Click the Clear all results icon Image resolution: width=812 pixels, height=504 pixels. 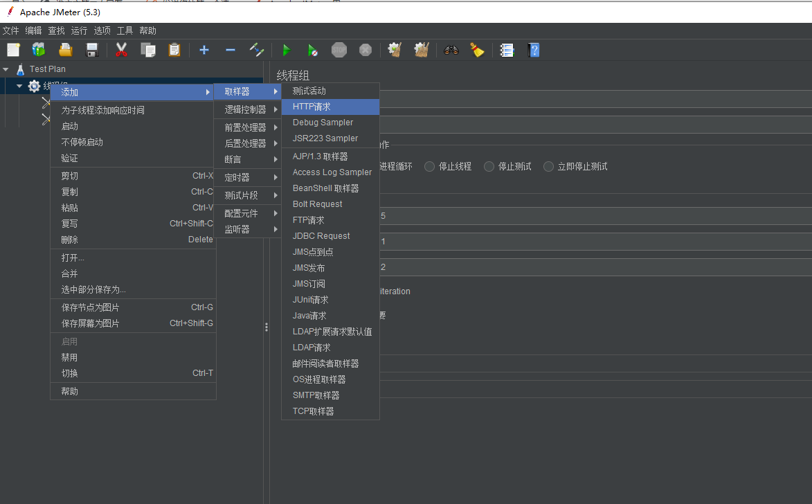(x=422, y=50)
